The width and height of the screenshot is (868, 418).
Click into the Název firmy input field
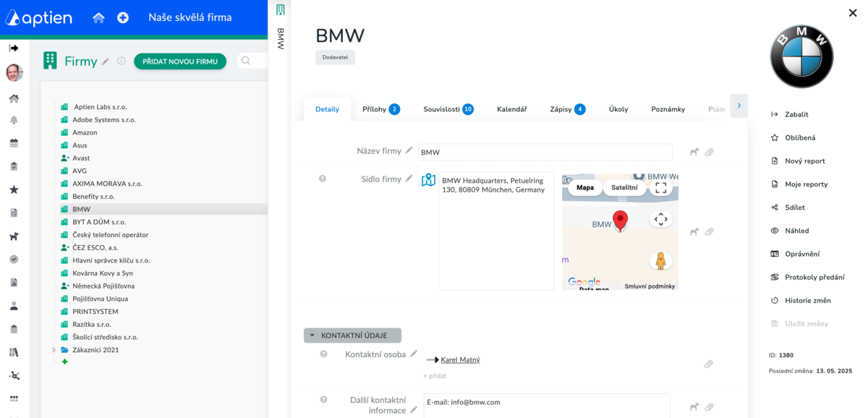point(545,152)
